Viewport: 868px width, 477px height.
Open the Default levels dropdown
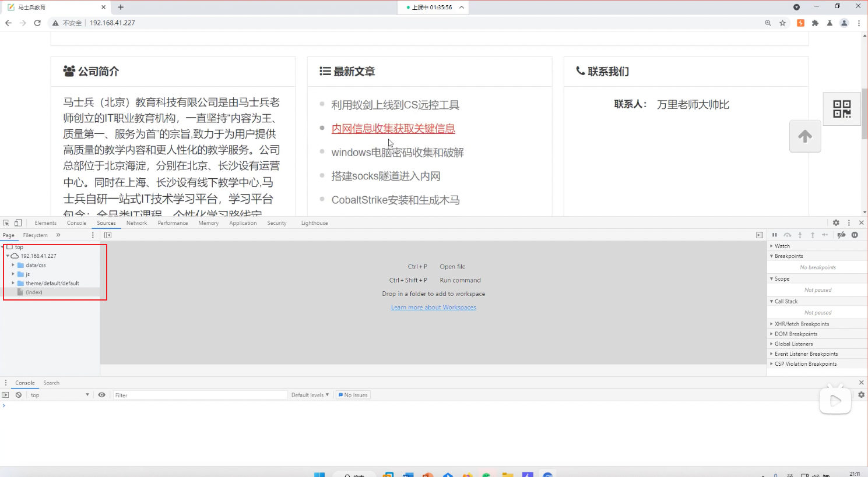[x=310, y=395]
